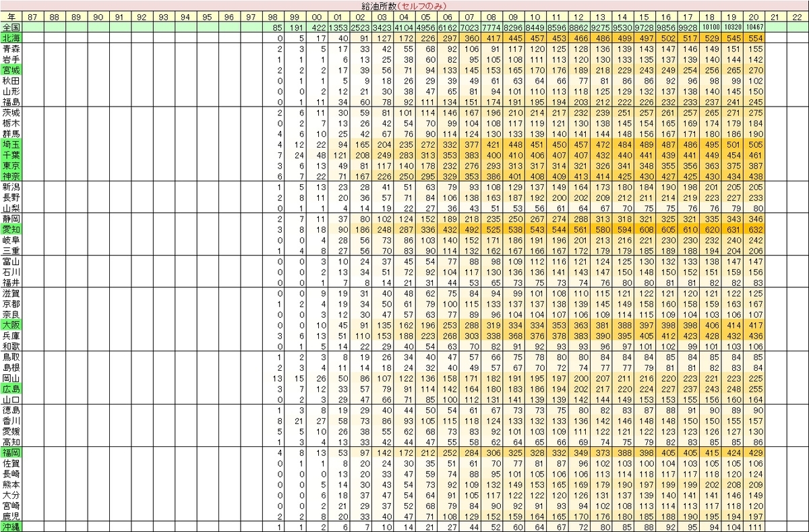Click the 秋田 row label

tap(11, 80)
